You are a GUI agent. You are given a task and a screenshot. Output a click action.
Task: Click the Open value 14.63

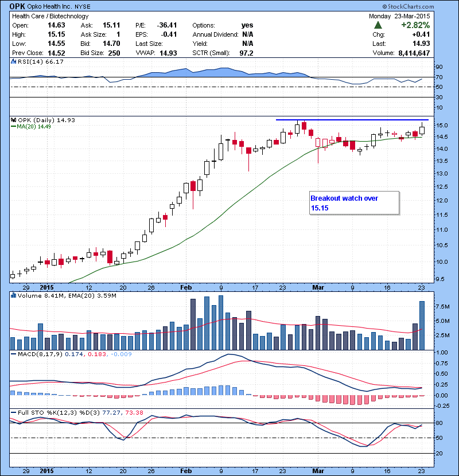(56, 25)
